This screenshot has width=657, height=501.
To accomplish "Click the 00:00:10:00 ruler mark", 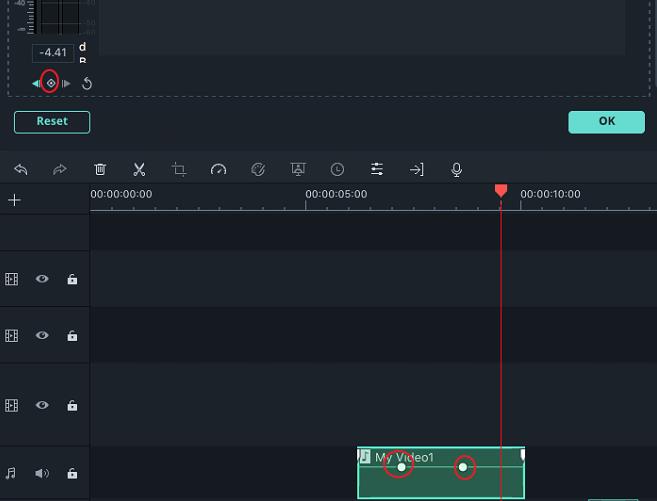I will click(550, 194).
